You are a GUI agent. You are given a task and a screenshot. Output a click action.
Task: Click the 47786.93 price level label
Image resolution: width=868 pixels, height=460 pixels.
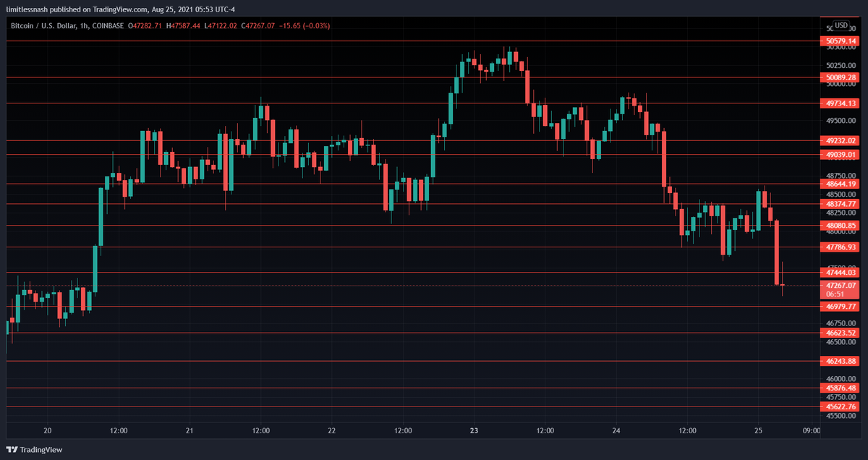[x=841, y=247]
